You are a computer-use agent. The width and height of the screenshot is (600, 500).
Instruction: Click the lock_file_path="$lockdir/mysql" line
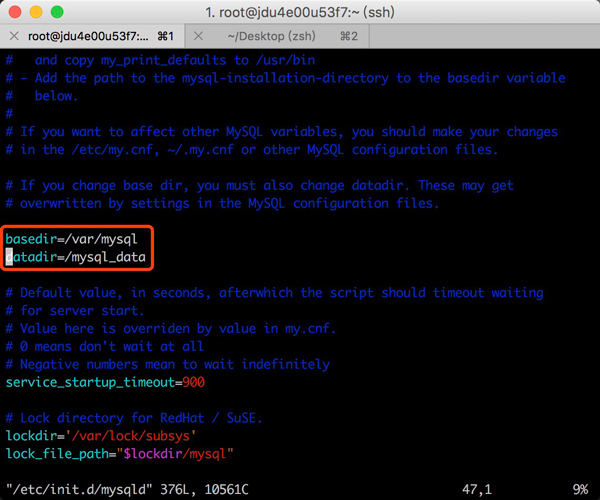click(x=119, y=454)
